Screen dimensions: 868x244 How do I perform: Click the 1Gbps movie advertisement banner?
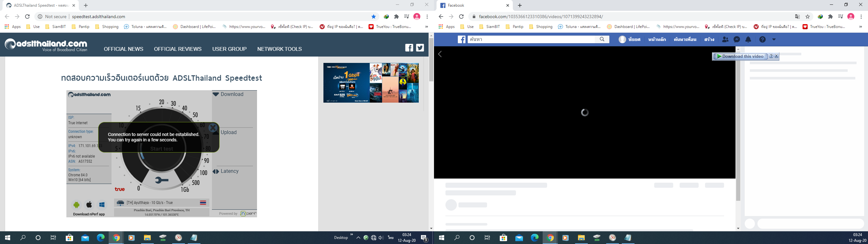click(x=371, y=83)
